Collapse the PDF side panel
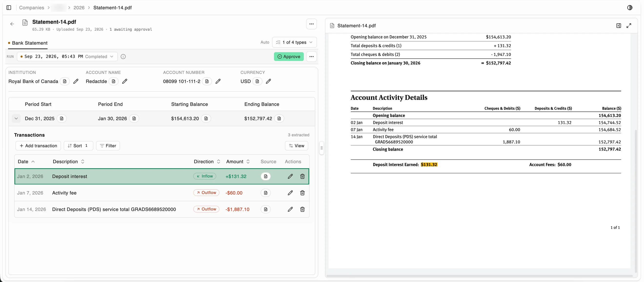Image resolution: width=644 pixels, height=282 pixels. (618, 26)
